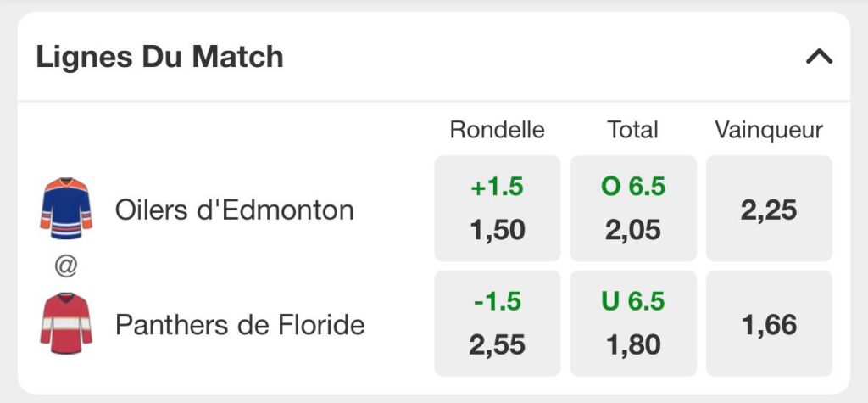The image size is (868, 403).
Task: Tap the green U 6.5 label
Action: pos(632,301)
